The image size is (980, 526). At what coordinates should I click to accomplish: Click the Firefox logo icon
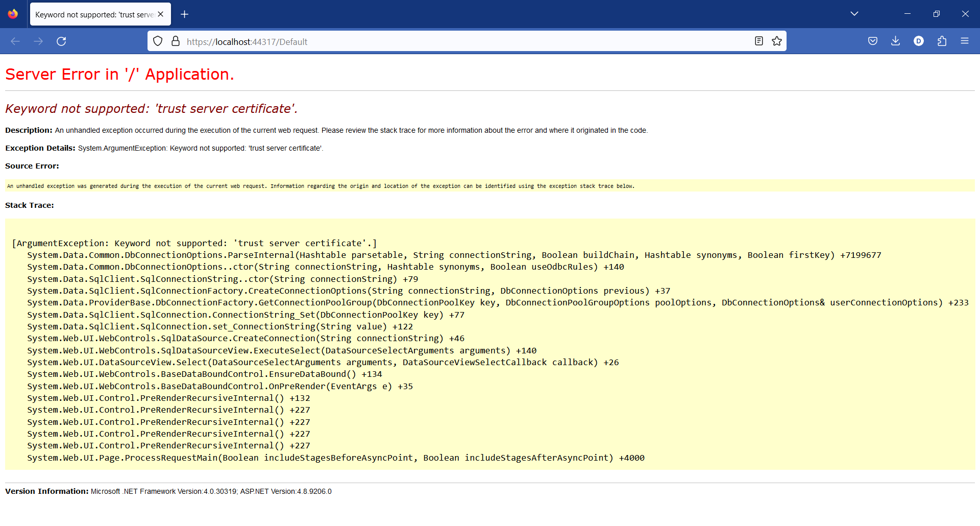pos(13,14)
